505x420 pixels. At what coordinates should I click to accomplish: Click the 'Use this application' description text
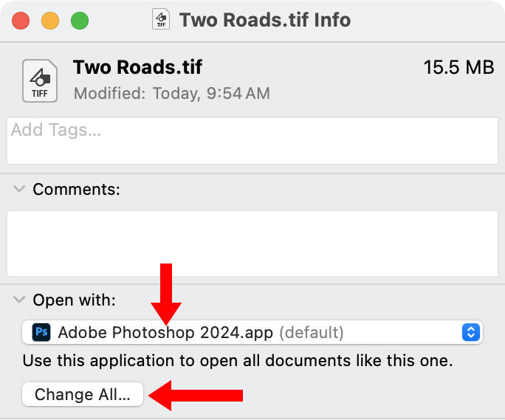click(237, 362)
